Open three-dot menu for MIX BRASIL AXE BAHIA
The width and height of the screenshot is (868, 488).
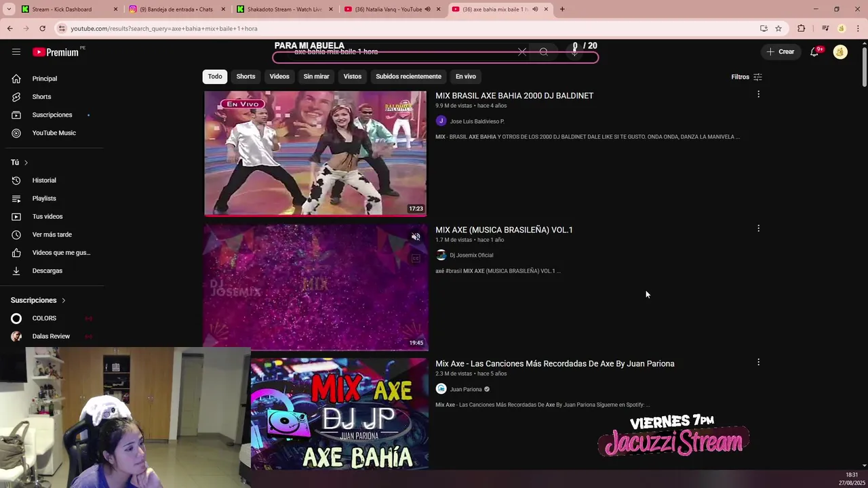(758, 94)
